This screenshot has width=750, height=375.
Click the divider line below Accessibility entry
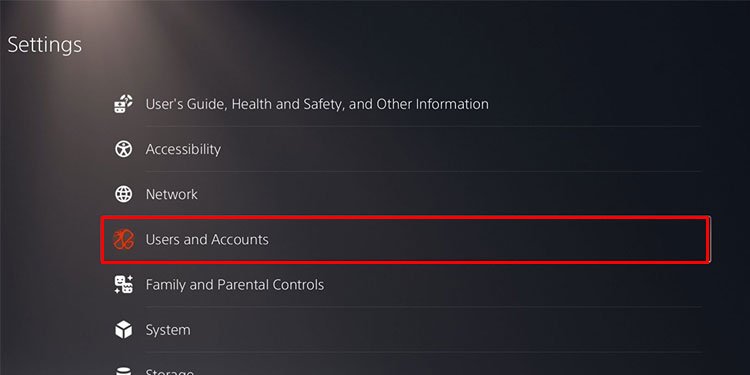423,171
